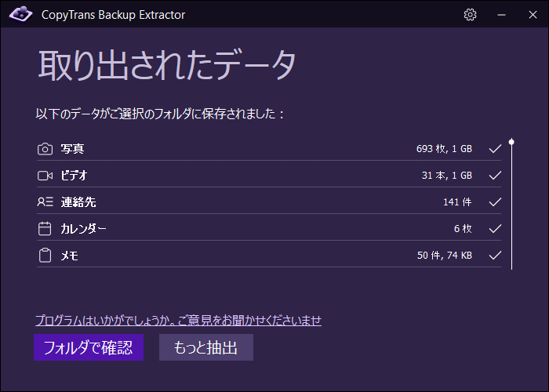The height and width of the screenshot is (392, 549).
Task: Click the checkmark on the 連絡先 row
Action: (494, 202)
